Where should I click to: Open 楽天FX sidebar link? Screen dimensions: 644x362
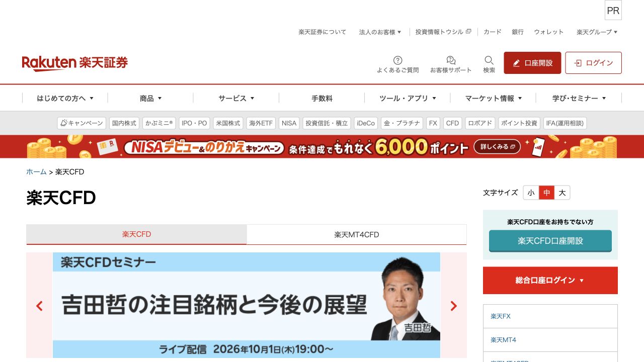coord(550,316)
